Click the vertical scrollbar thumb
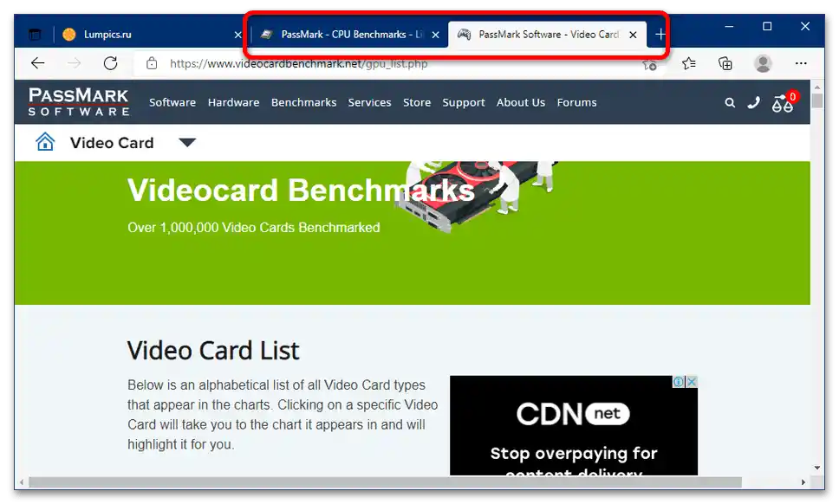The image size is (839, 504). [817, 100]
